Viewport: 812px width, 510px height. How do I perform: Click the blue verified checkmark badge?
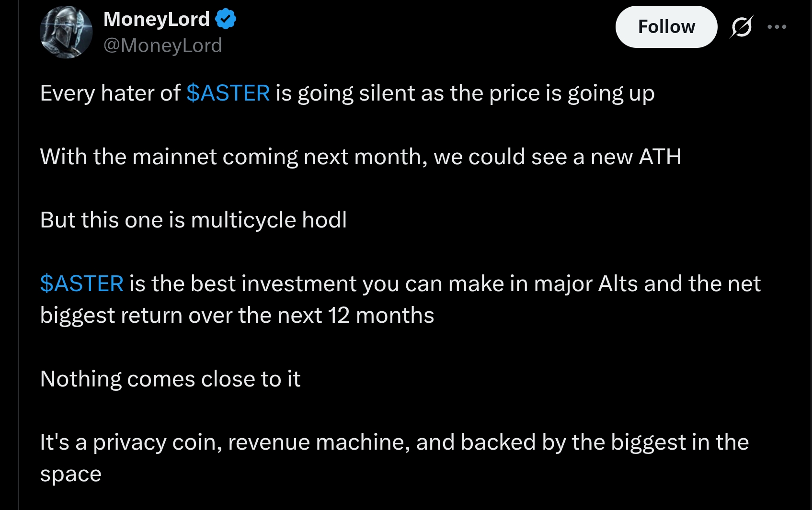225,19
